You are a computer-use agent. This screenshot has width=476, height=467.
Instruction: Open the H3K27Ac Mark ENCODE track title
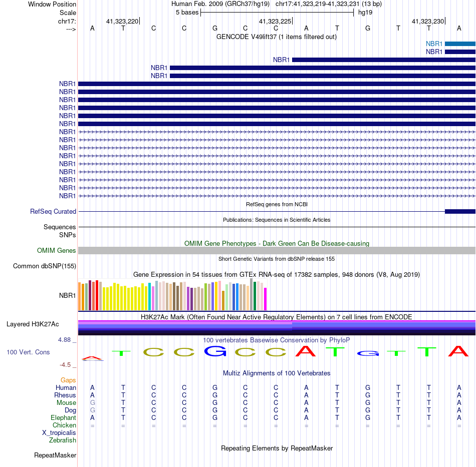pyautogui.click(x=277, y=317)
